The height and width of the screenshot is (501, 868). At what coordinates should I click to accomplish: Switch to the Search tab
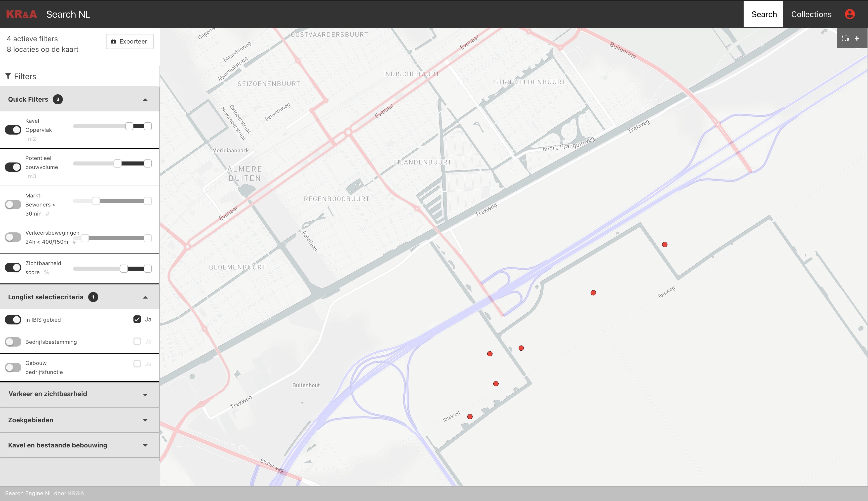tap(764, 14)
